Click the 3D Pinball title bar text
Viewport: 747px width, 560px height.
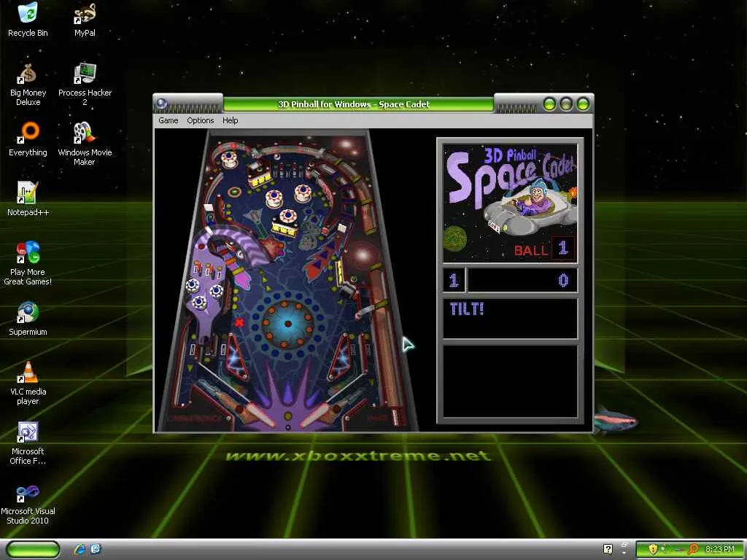pyautogui.click(x=354, y=104)
